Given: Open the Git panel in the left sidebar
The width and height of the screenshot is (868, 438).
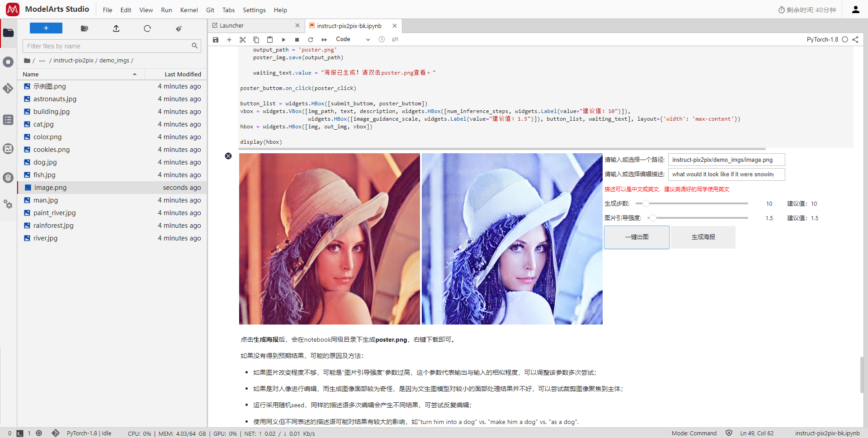Looking at the screenshot, I should click(8, 89).
